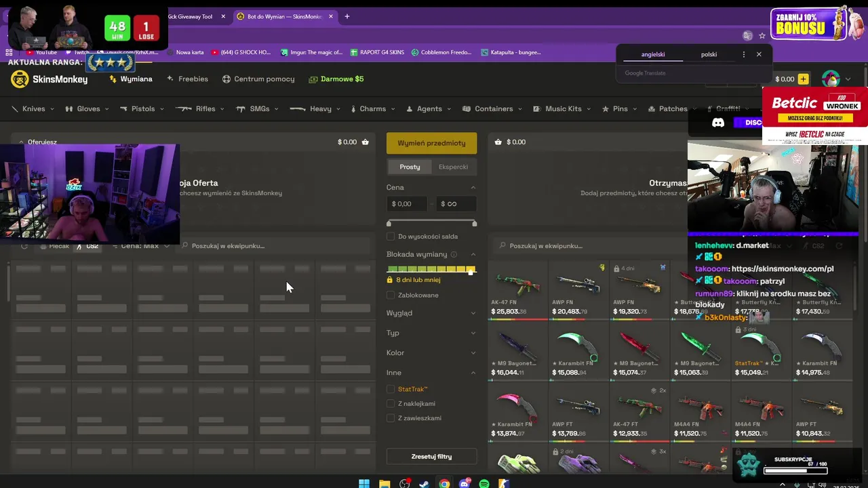Enable the Z zawieszkami checkbox

391,418
